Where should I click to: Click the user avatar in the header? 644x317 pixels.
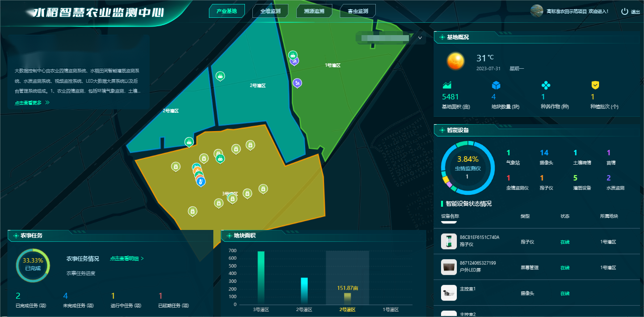[x=537, y=11]
